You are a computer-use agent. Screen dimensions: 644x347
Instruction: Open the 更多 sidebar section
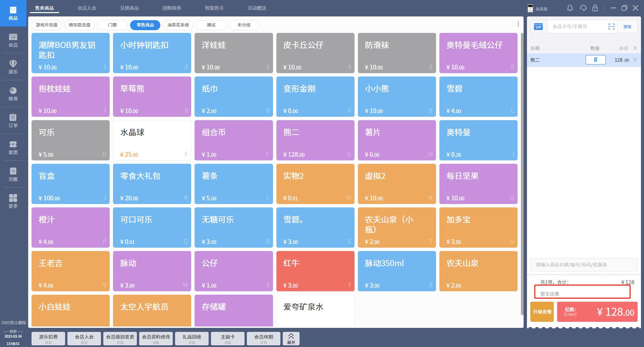point(13,201)
